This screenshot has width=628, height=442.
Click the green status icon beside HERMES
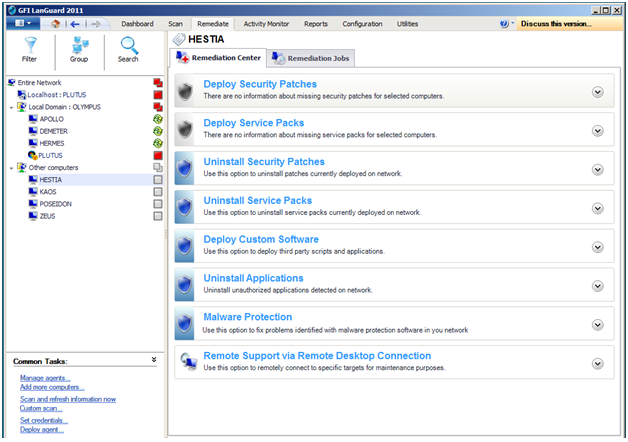158,143
